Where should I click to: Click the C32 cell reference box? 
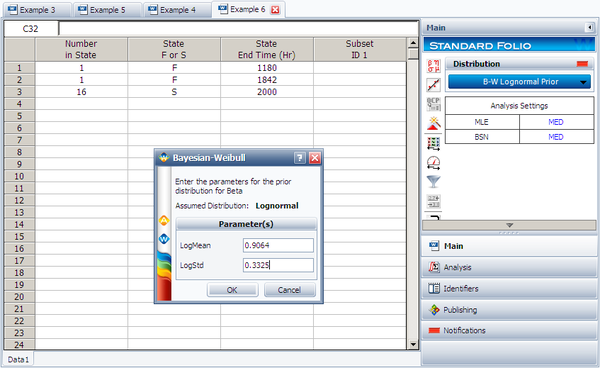point(31,29)
